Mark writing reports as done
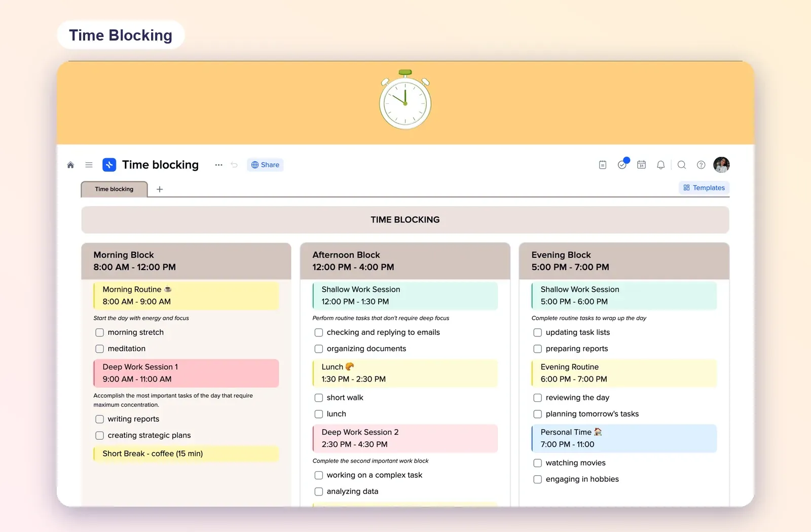811x532 pixels. click(x=100, y=419)
